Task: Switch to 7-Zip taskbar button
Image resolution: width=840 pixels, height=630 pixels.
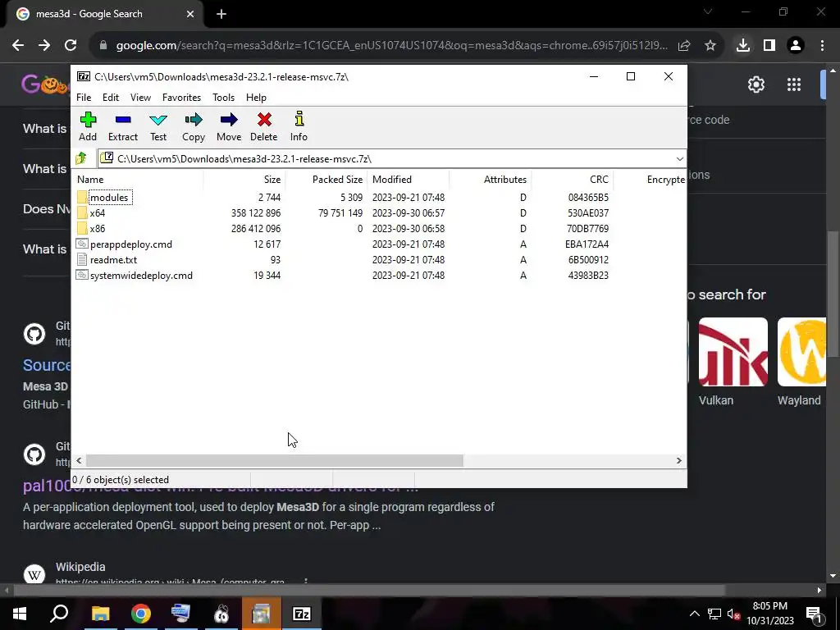Action: [302, 614]
